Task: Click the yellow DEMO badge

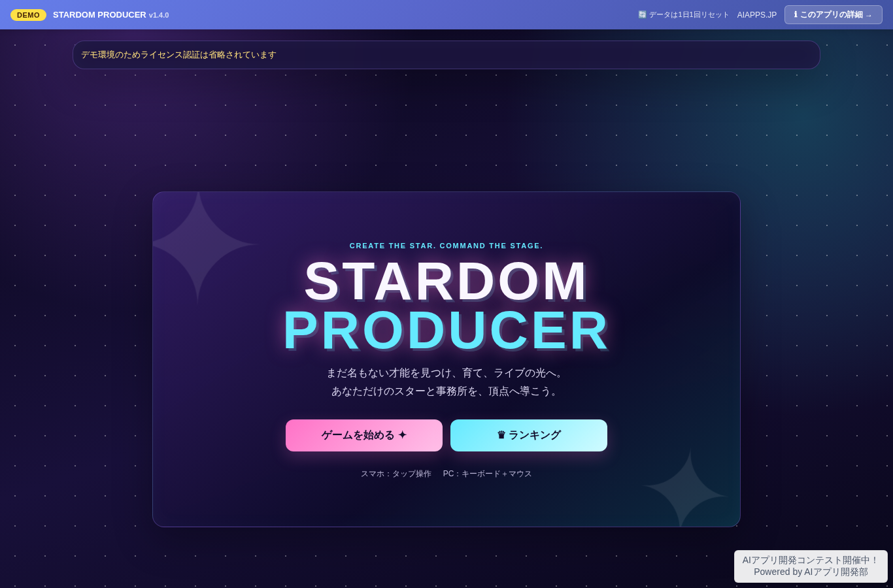Action: [x=28, y=15]
